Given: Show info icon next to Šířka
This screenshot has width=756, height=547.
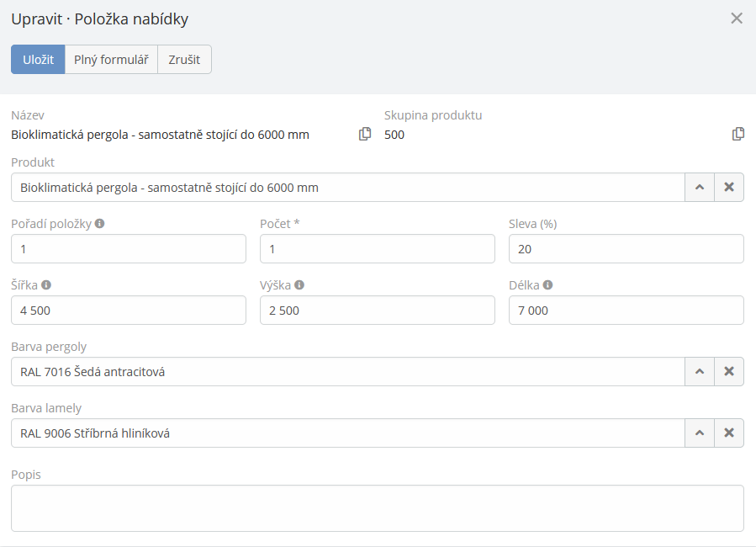Looking at the screenshot, I should tap(46, 285).
